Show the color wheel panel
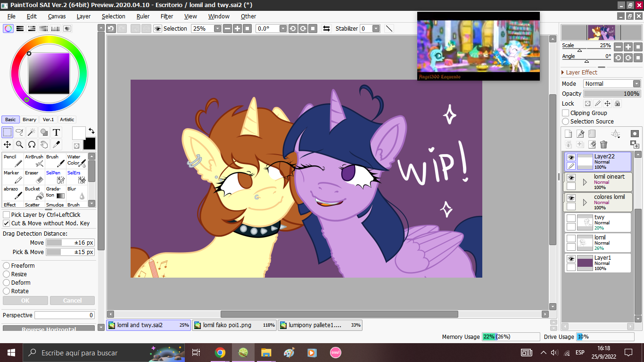 pyautogui.click(x=8, y=28)
